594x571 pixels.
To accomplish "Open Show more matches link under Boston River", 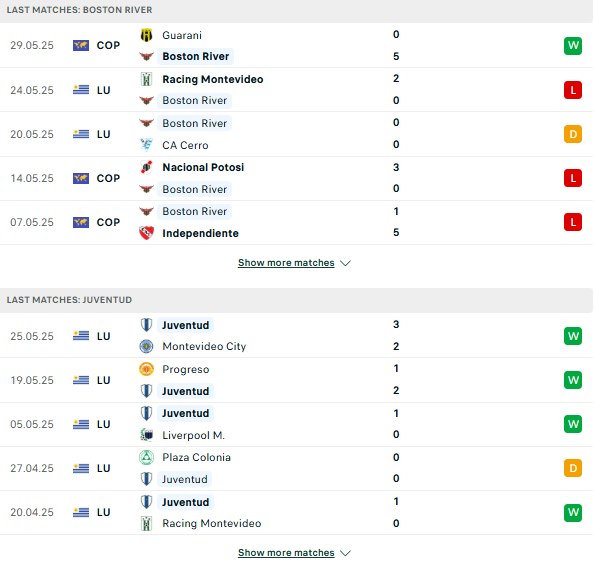I will coord(286,263).
